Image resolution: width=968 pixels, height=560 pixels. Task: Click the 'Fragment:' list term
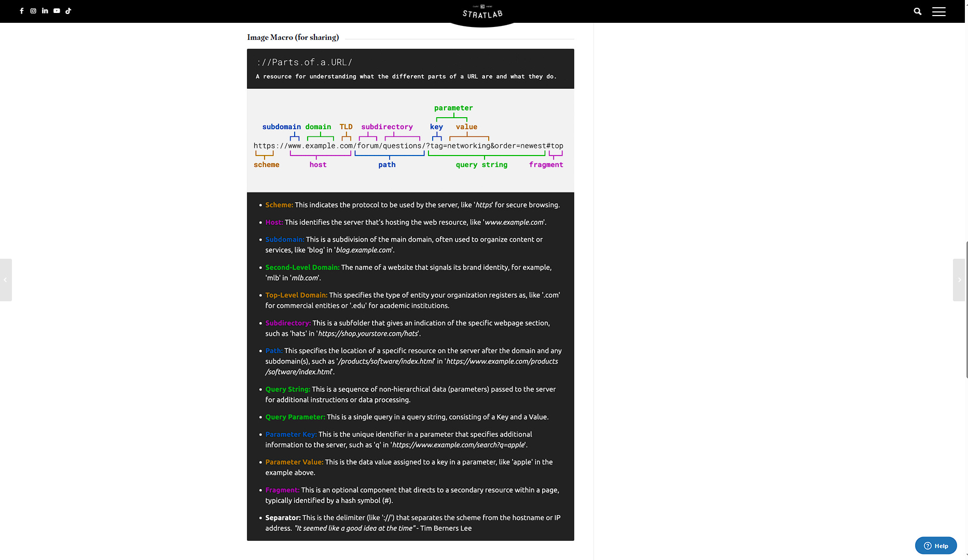(282, 490)
